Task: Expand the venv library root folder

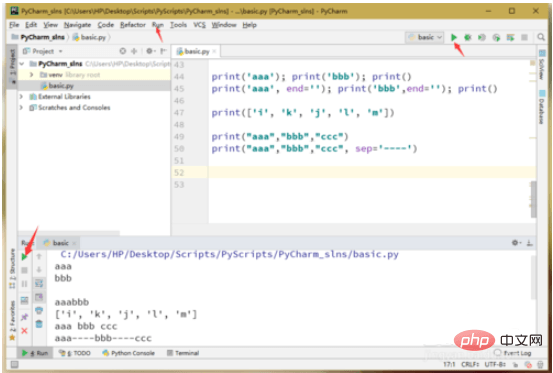Action: pyautogui.click(x=31, y=75)
